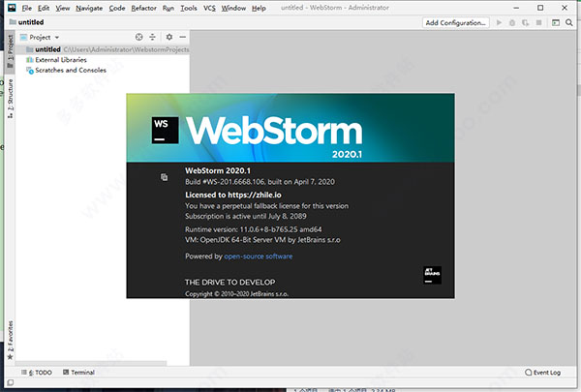The image size is (581, 392).
Task: Copy about info via copy icon
Action: pos(165,177)
